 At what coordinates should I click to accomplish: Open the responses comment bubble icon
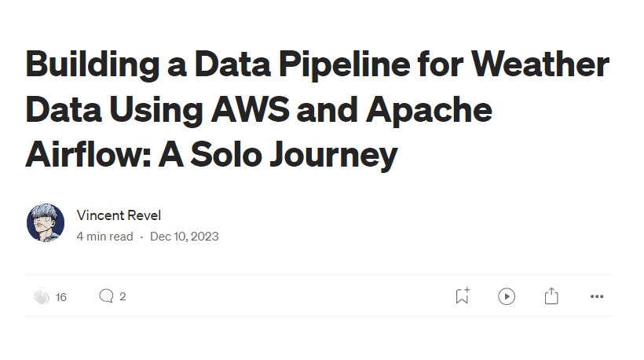point(106,296)
